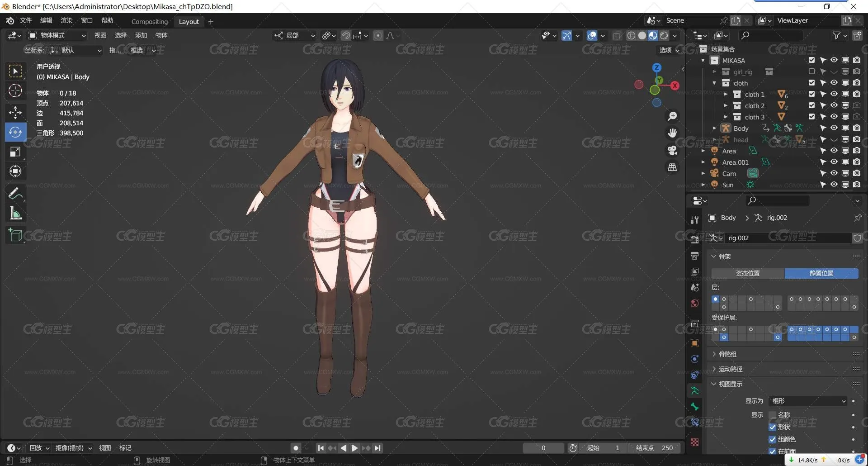Activate the Transform tool
Screen dimensions: 868x466
15,171
